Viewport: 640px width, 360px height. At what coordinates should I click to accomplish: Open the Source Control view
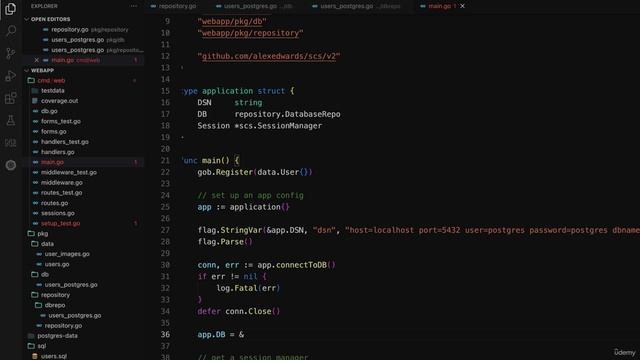click(x=11, y=53)
